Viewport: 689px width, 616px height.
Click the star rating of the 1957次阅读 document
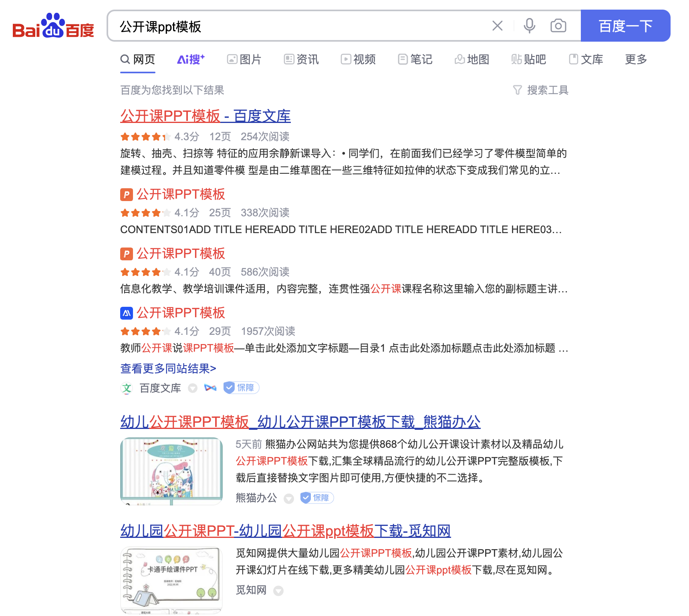point(146,332)
